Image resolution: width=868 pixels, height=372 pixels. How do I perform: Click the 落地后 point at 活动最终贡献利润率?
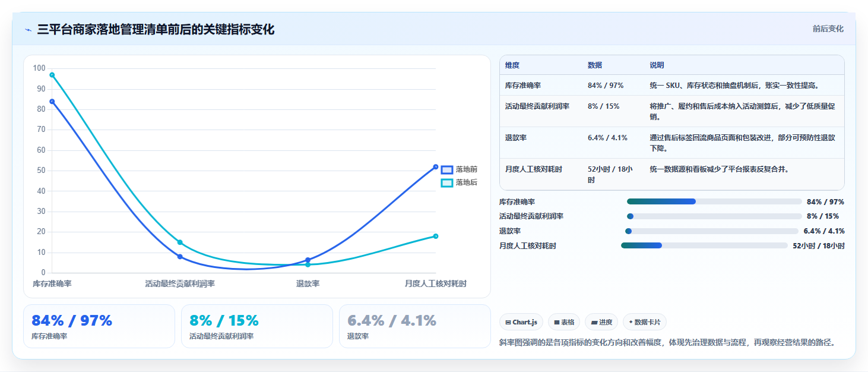(x=180, y=242)
